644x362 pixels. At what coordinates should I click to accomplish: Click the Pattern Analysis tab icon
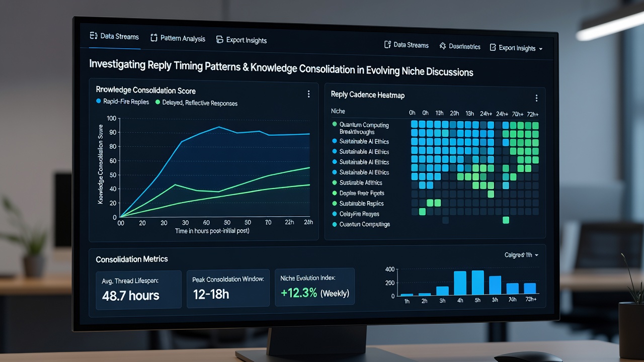pyautogui.click(x=154, y=38)
